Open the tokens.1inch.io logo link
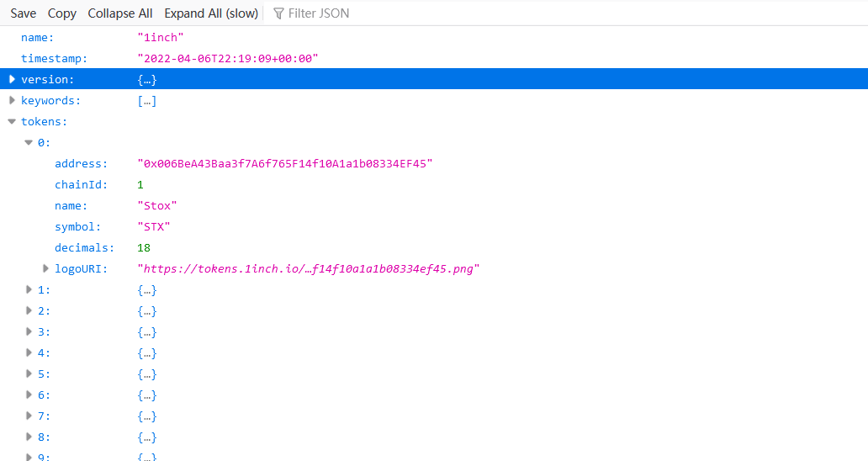Viewport: 868px width, 461px height. pyautogui.click(x=308, y=269)
